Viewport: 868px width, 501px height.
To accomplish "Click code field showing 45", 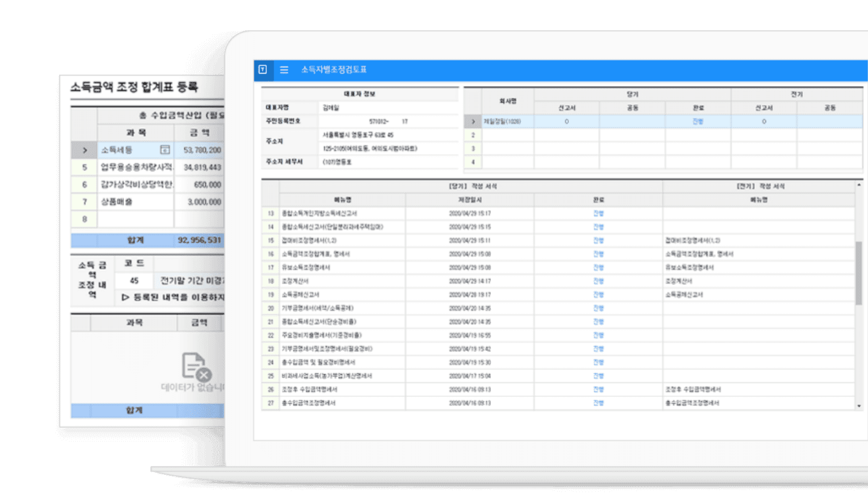I will [x=134, y=281].
